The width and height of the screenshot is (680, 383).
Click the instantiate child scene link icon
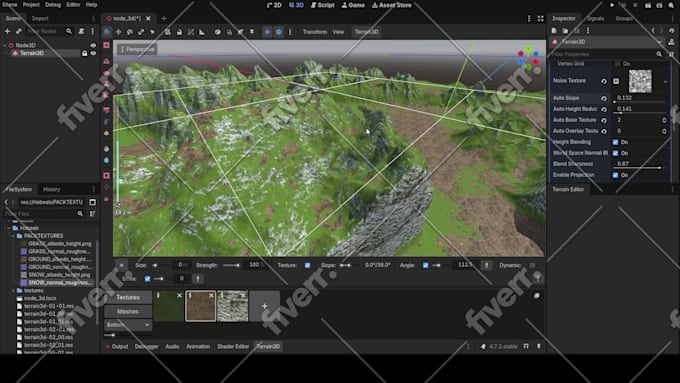[19, 31]
